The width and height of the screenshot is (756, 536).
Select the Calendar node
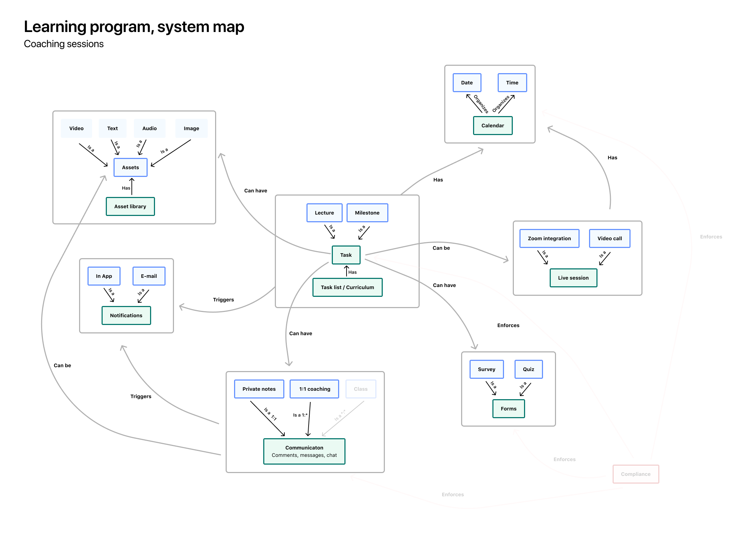pos(492,126)
